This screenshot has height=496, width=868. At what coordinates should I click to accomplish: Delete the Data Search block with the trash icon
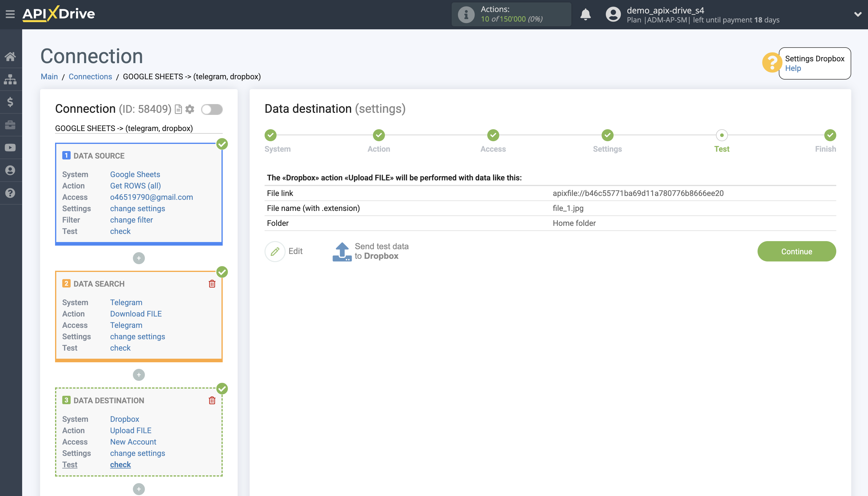[212, 284]
